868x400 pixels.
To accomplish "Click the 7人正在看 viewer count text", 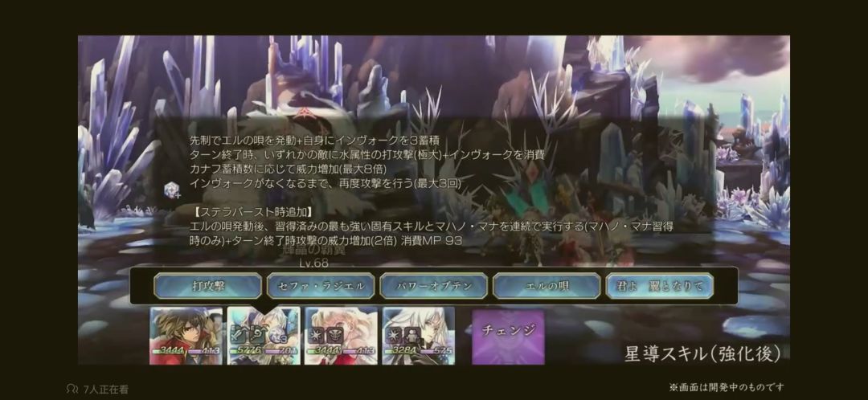I will tap(106, 390).
